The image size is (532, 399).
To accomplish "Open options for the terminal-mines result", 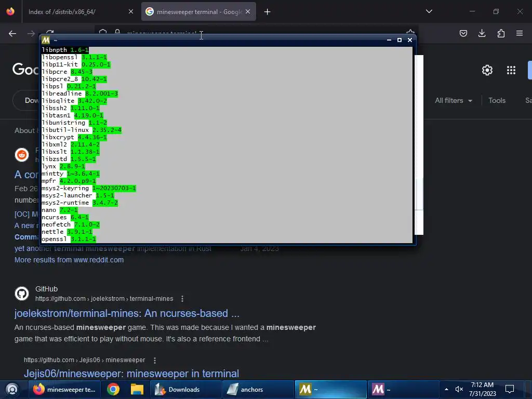I will click(x=182, y=299).
